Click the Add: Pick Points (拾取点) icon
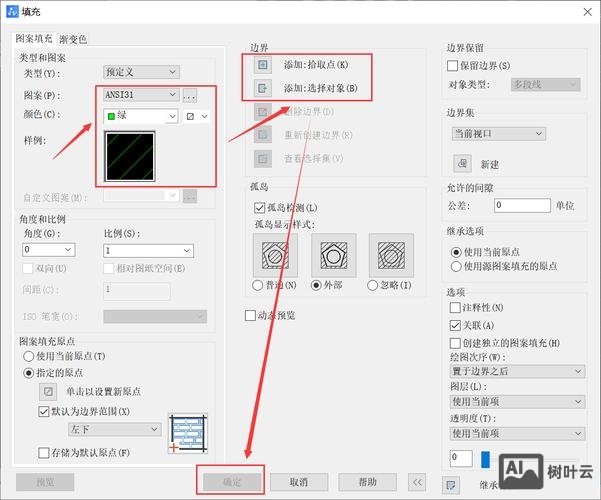This screenshot has width=601, height=500. coord(263,65)
